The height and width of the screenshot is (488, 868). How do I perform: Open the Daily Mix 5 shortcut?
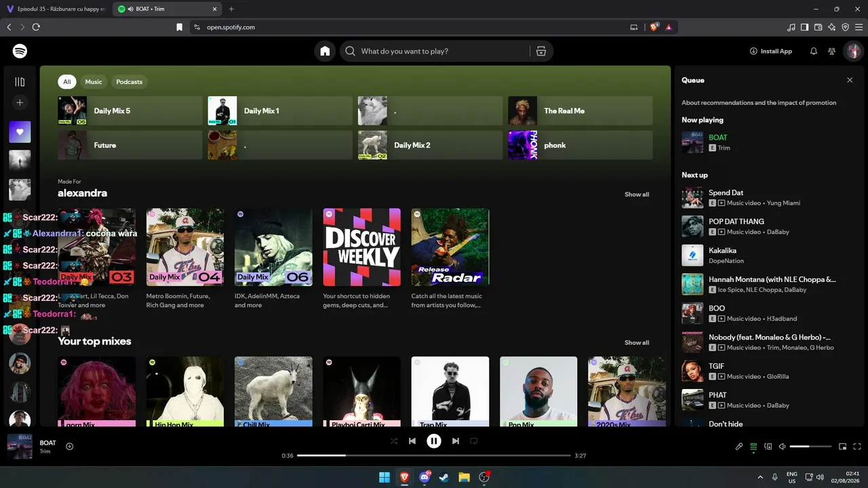click(x=130, y=110)
